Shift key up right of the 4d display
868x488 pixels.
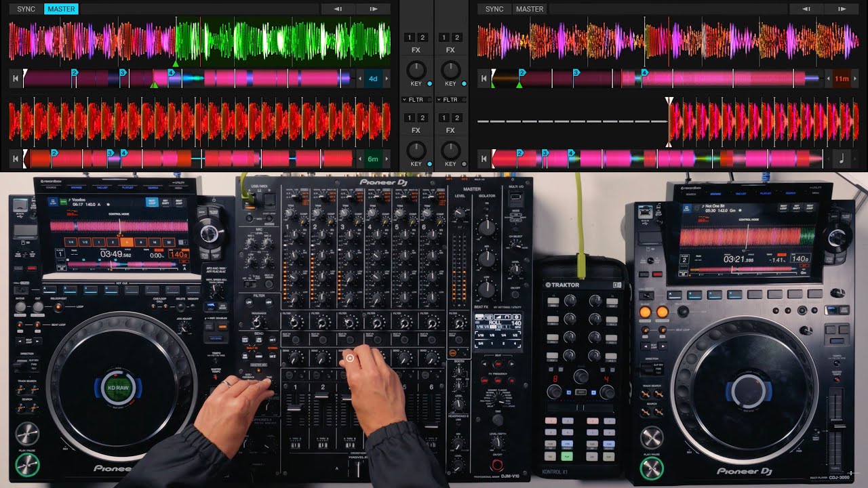coord(387,79)
